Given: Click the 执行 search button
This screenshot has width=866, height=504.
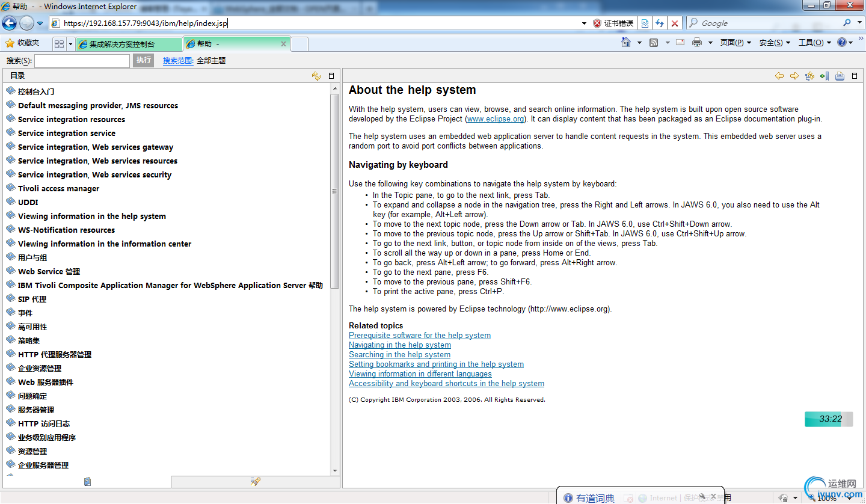Looking at the screenshot, I should [x=143, y=60].
